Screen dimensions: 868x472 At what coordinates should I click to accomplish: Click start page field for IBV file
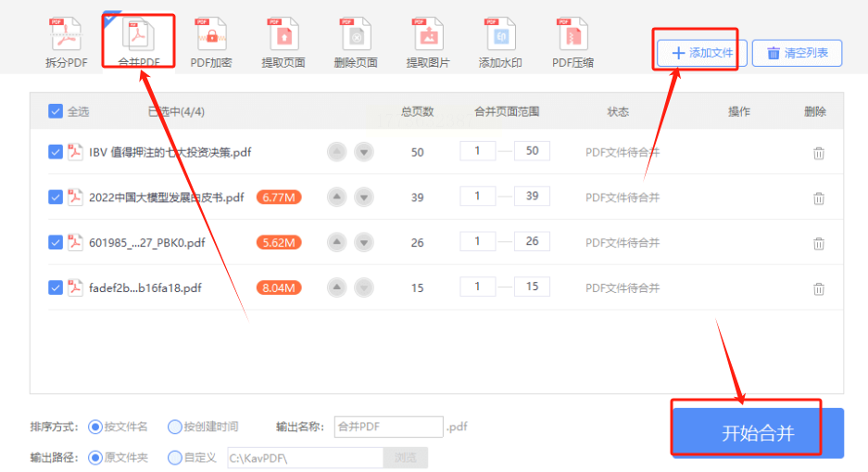coord(477,150)
